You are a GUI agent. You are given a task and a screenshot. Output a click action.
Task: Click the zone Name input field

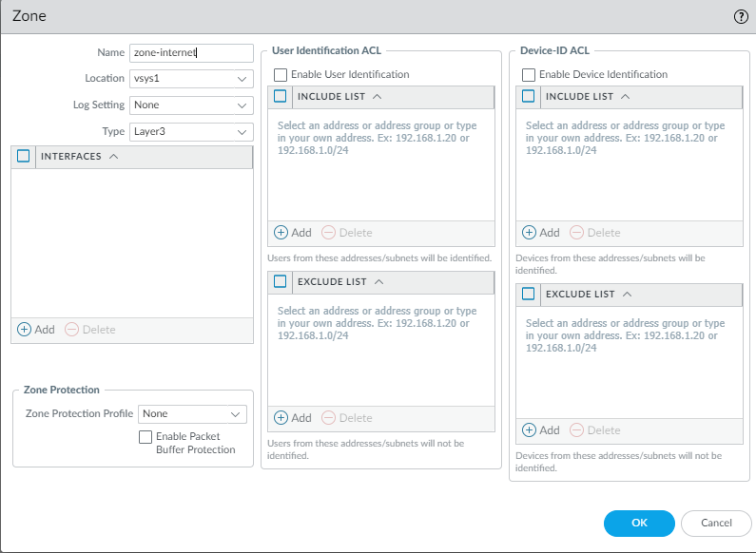click(x=190, y=53)
